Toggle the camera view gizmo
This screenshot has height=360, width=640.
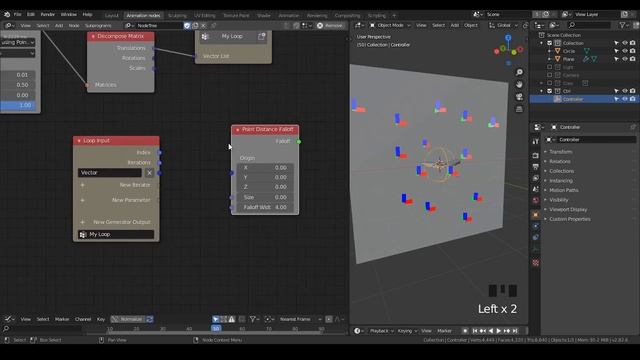[519, 97]
